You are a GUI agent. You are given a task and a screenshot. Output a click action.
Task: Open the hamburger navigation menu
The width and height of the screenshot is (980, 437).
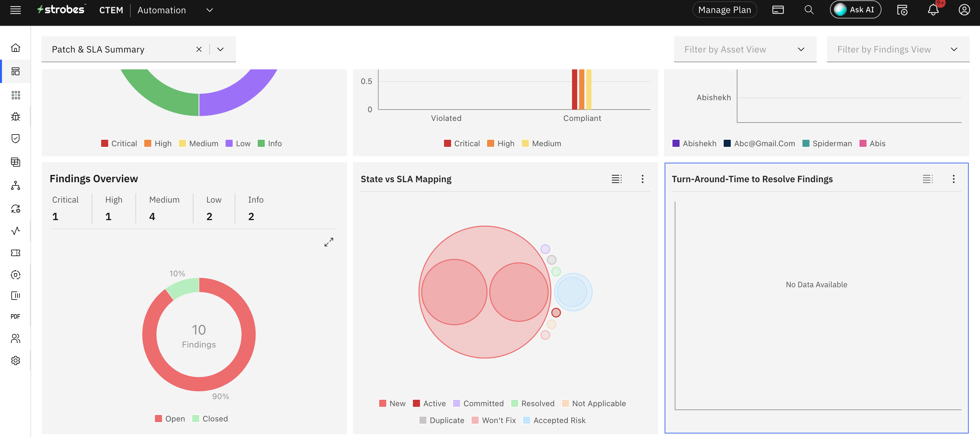click(x=16, y=10)
